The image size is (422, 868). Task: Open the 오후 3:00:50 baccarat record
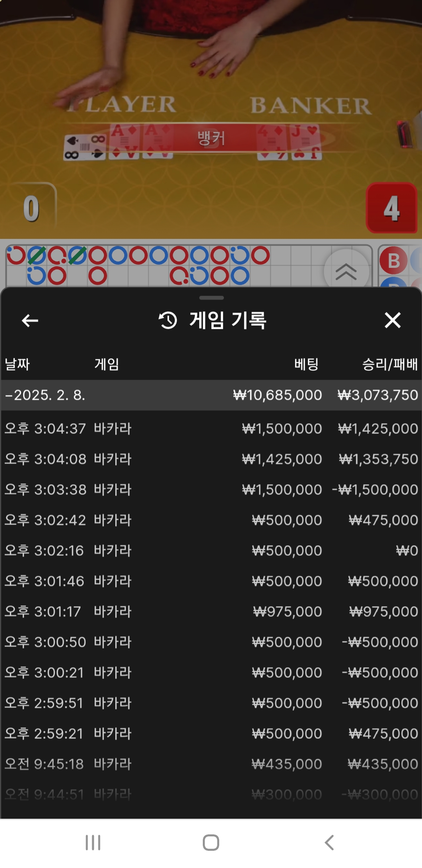(x=211, y=642)
